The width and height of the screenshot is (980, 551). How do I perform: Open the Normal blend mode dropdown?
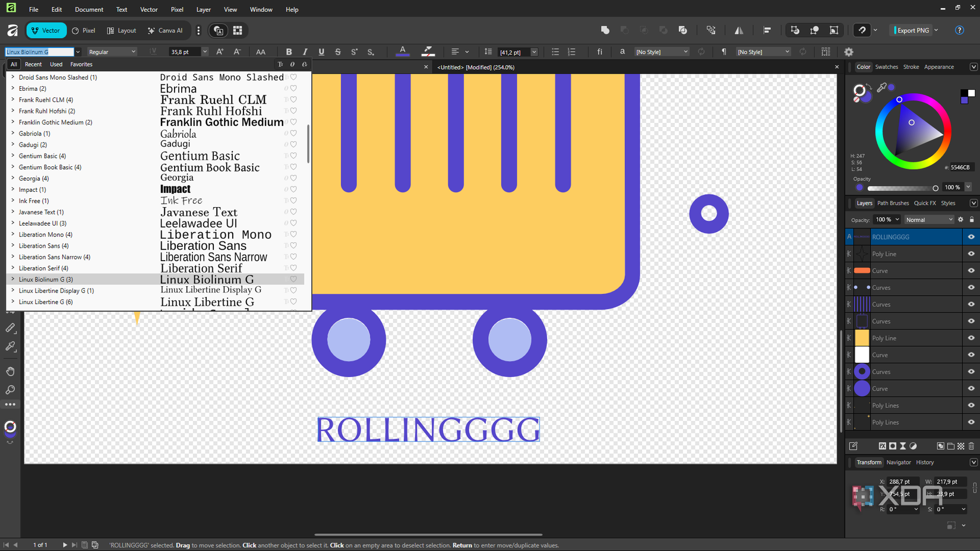point(930,220)
